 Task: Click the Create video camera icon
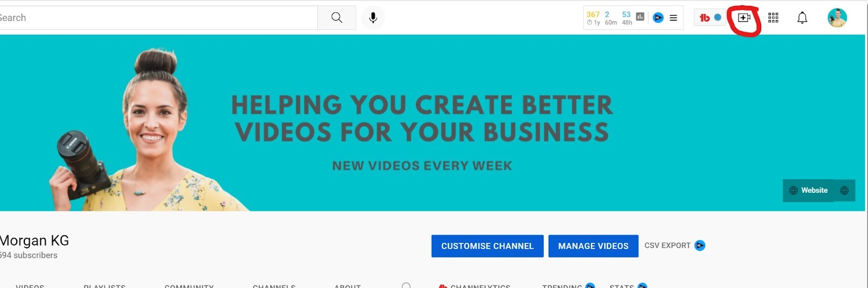point(744,18)
